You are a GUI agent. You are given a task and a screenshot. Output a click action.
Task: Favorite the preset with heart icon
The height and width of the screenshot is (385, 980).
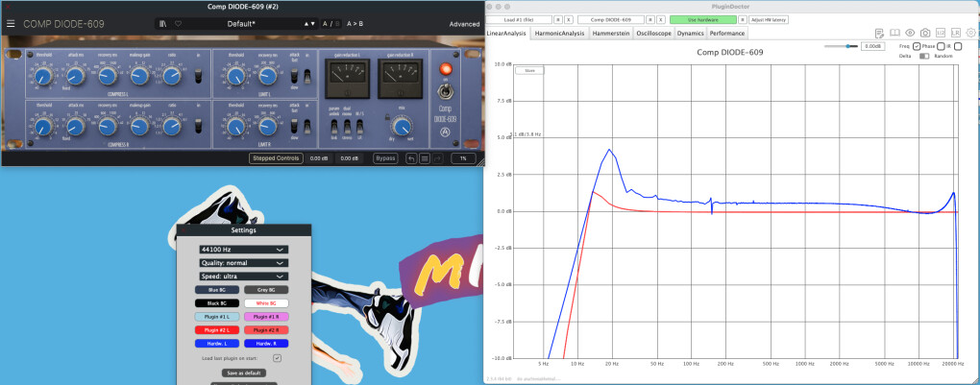pyautogui.click(x=178, y=24)
